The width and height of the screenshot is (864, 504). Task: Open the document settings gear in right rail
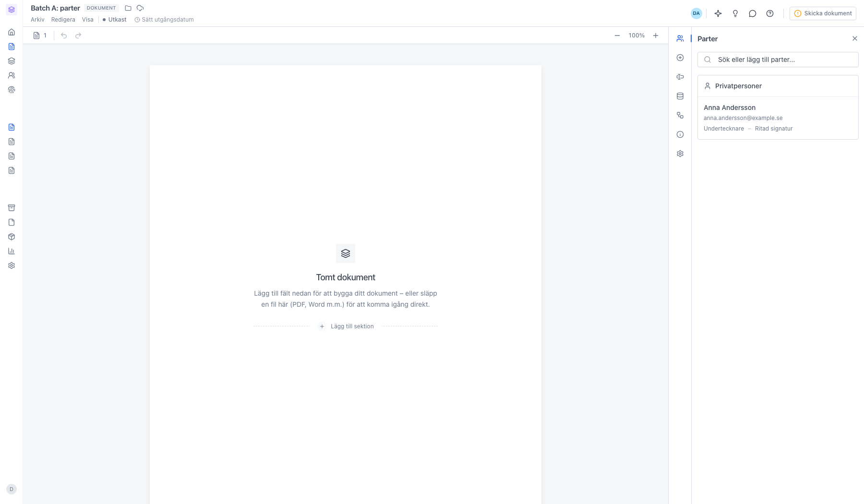point(680,154)
